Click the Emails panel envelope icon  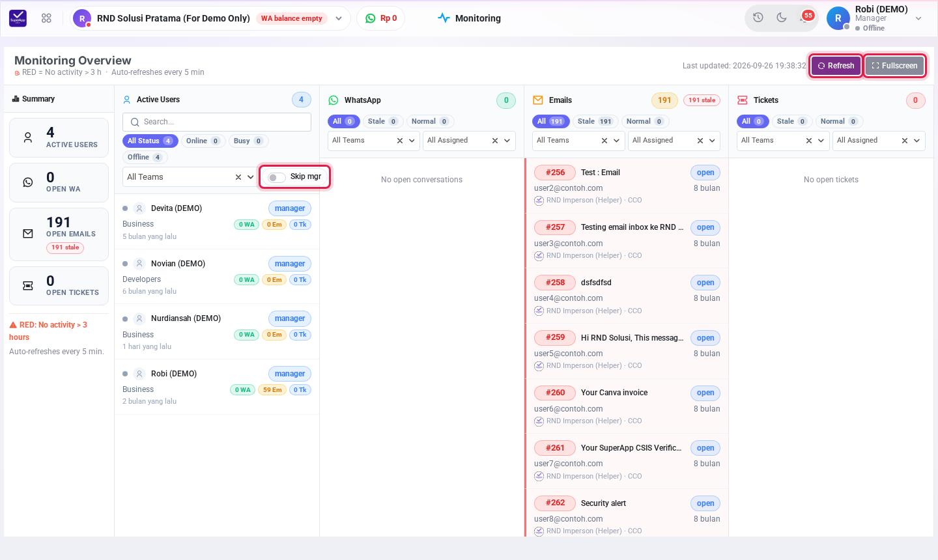(x=538, y=100)
